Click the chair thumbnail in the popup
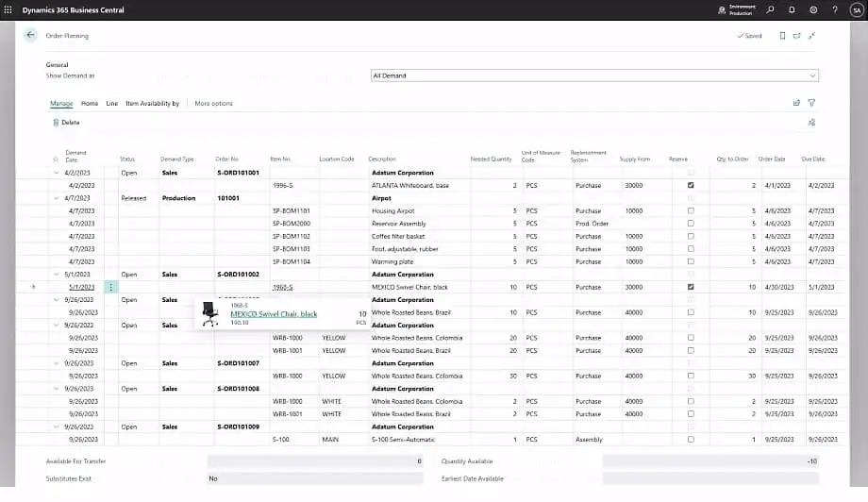This screenshot has height=502, width=868. (x=209, y=314)
